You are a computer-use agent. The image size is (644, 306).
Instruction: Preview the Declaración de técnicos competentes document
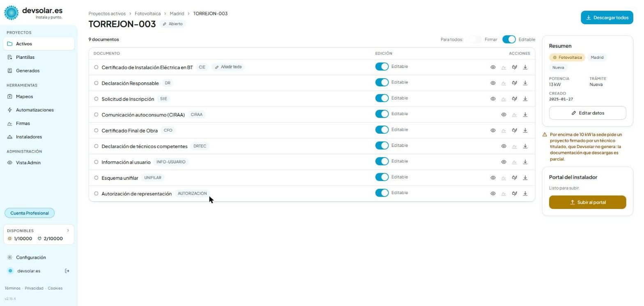click(504, 146)
